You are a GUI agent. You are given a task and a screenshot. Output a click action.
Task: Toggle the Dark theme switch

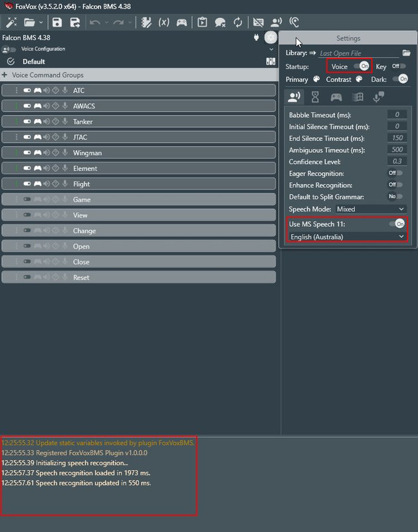pyautogui.click(x=400, y=79)
